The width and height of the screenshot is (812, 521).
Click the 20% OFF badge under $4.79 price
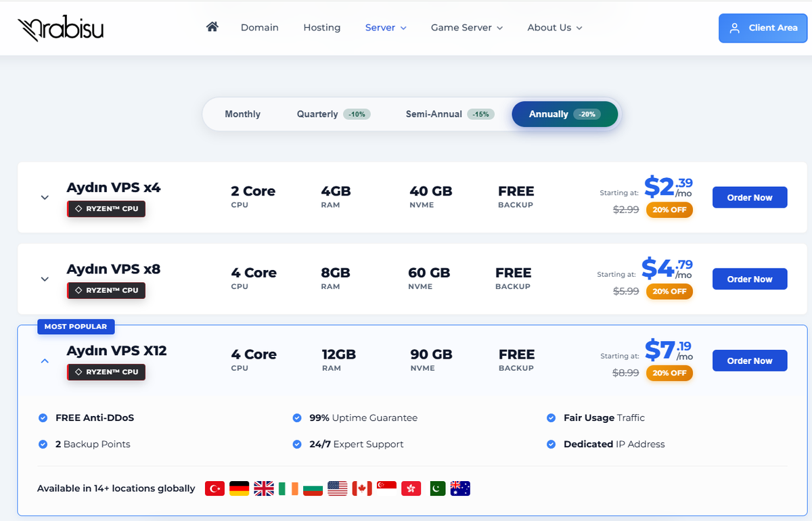click(x=669, y=292)
